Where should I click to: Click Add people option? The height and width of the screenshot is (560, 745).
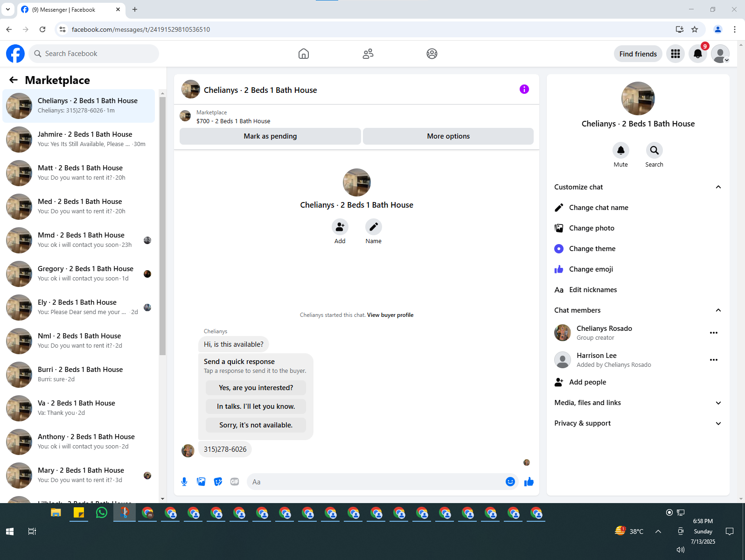click(x=638, y=382)
